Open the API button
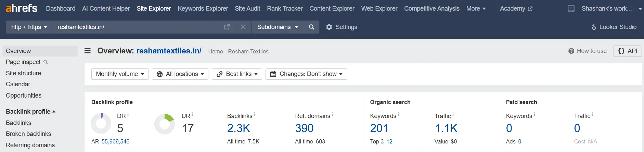 click(x=628, y=51)
